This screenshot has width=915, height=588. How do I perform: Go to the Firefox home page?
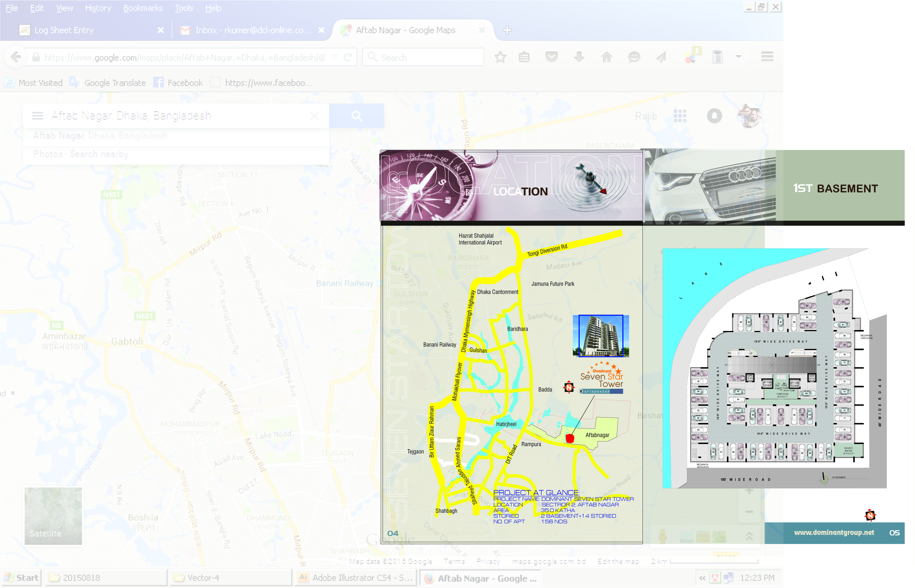pyautogui.click(x=606, y=57)
